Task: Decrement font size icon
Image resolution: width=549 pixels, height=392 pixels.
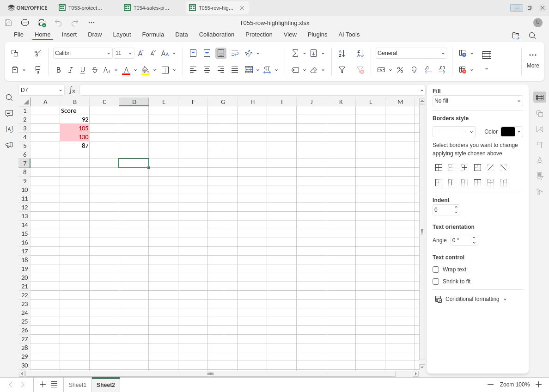Action: [152, 53]
